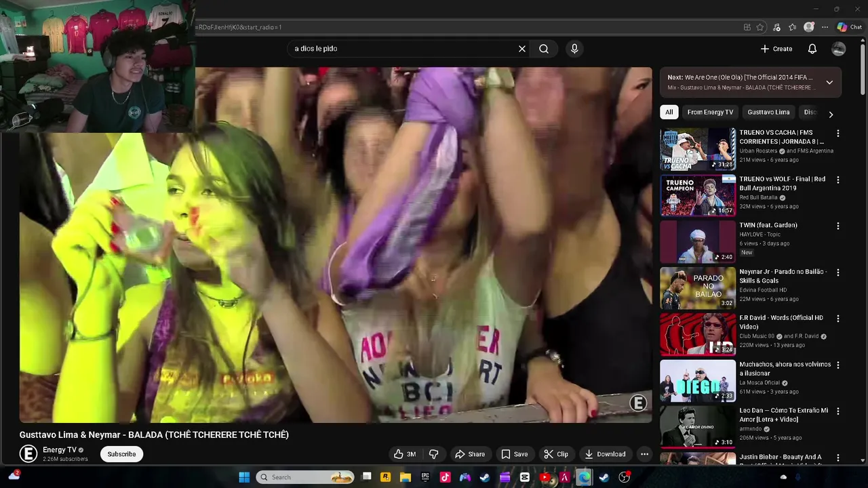Viewport: 868px width, 488px height.
Task: Open Leo Dan Cómo Te Extraño thumbnail
Action: point(698,427)
